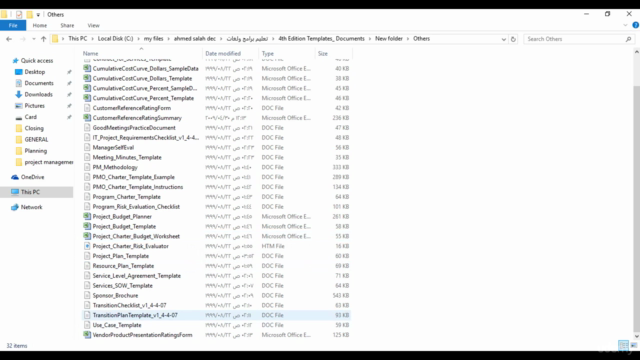Navigate to ahmed salah dec breadcrumb
This screenshot has height=360, width=640.
195,38
